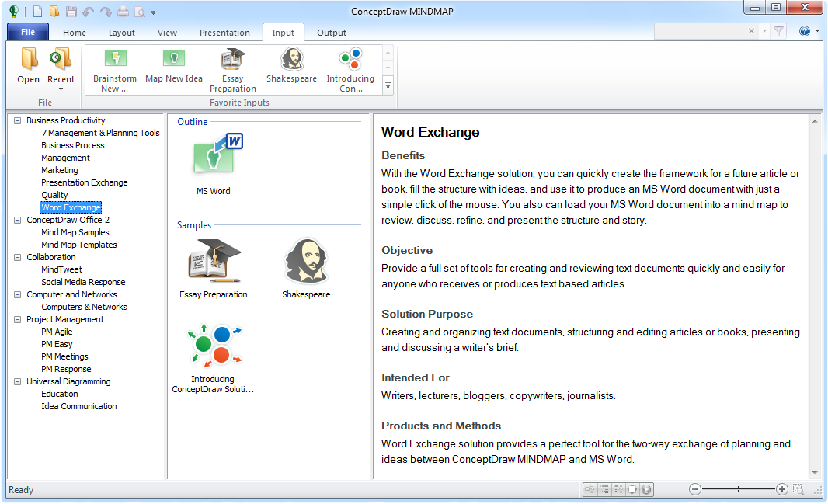828x504 pixels.
Task: Click the printer icon in title bar
Action: (123, 11)
